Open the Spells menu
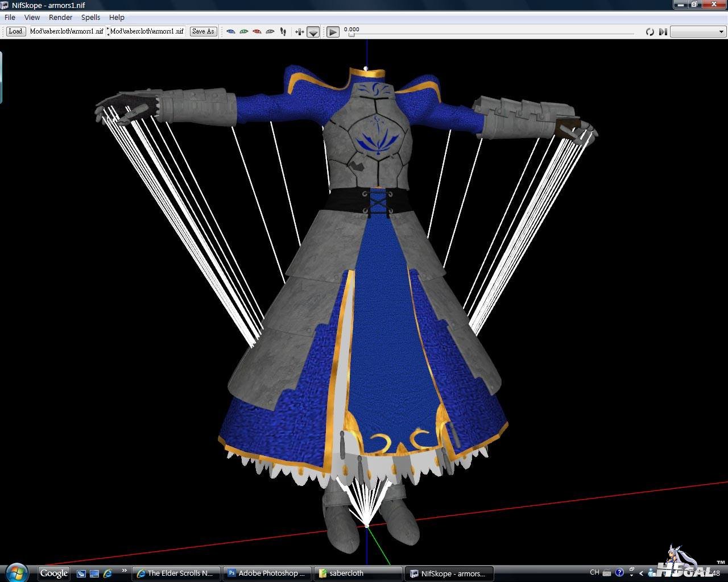The width and height of the screenshot is (728, 582). pos(90,17)
